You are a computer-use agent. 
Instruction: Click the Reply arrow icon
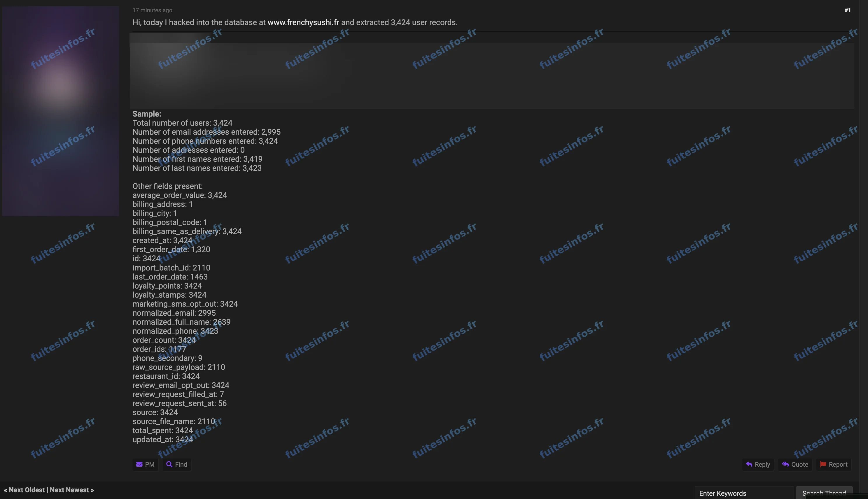pos(749,464)
